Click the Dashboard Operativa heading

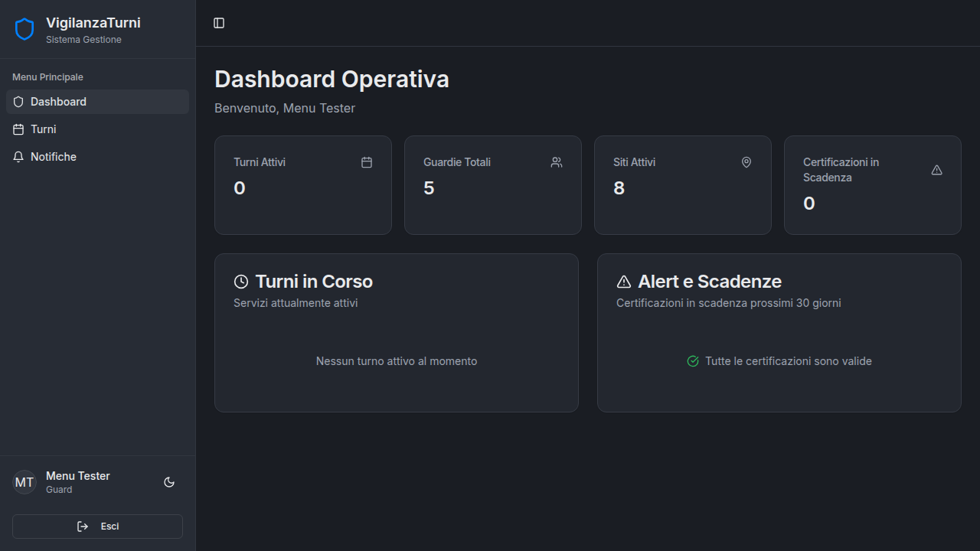click(x=332, y=79)
